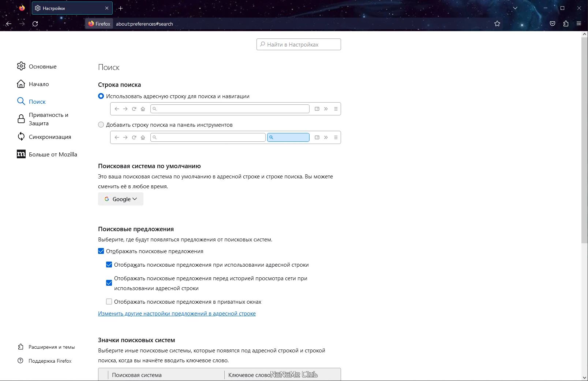Click the Поисковые предложения heading
The width and height of the screenshot is (588, 381).
click(x=136, y=229)
